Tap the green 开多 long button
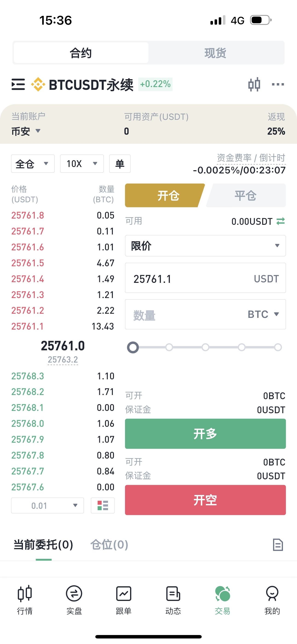This screenshot has width=297, height=644. 205,434
